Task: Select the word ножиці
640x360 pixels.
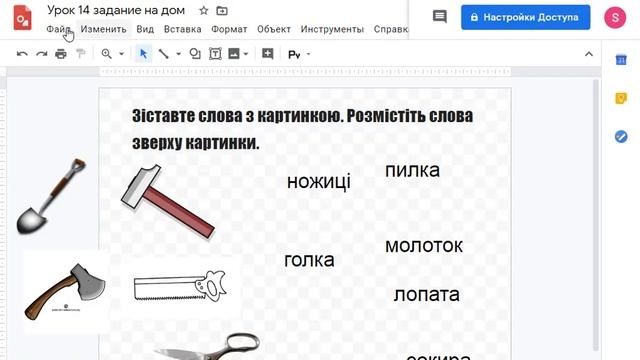Action: pyautogui.click(x=319, y=181)
